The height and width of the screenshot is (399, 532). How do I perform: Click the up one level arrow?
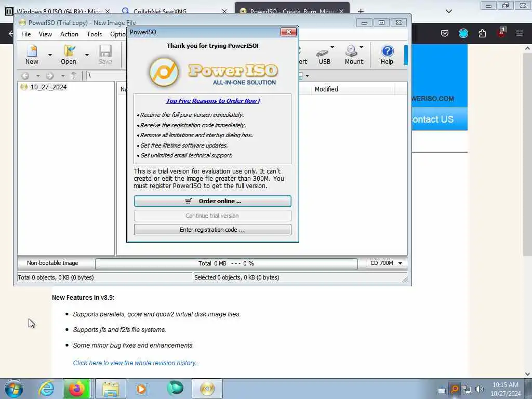pos(74,76)
